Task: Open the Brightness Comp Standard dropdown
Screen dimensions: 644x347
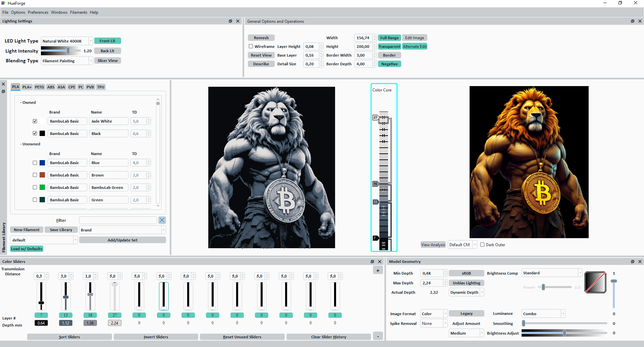Action: coord(552,273)
